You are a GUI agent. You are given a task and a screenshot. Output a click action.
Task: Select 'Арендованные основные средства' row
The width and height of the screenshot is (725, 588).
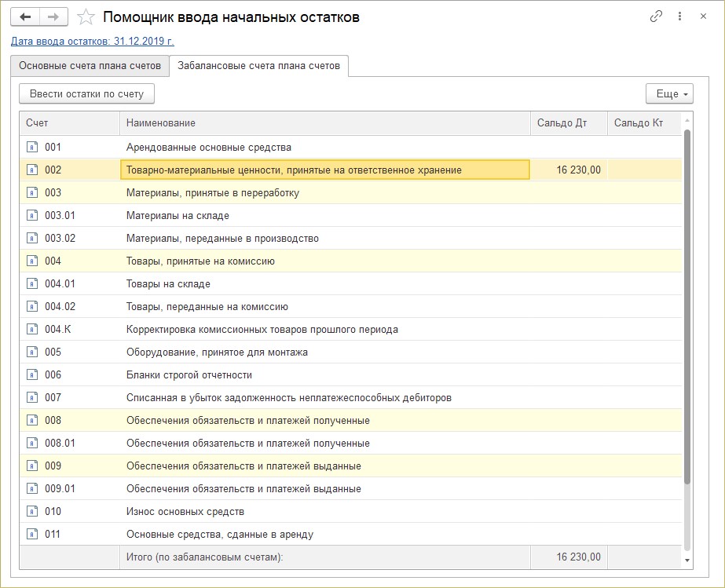tap(351, 147)
